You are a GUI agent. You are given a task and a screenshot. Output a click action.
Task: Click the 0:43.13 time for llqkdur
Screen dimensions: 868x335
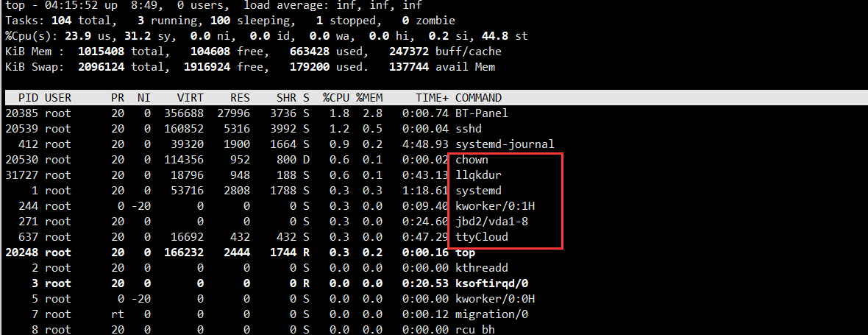click(426, 175)
